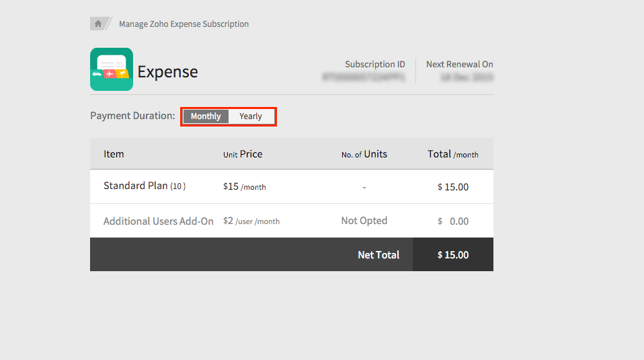The width and height of the screenshot is (644, 360).
Task: Click the $15.00 net total amount
Action: [453, 255]
